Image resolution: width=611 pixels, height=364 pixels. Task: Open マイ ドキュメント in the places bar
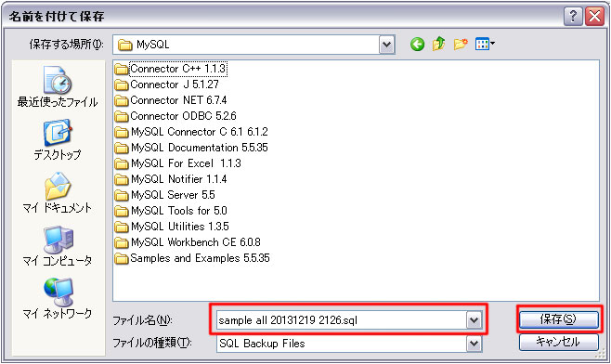(x=58, y=193)
